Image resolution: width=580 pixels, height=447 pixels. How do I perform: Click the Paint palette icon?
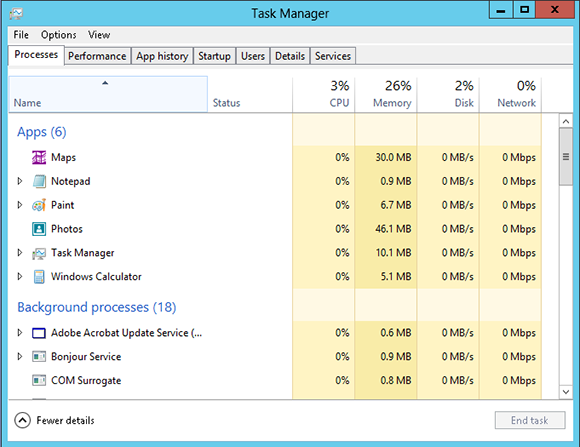(x=39, y=205)
